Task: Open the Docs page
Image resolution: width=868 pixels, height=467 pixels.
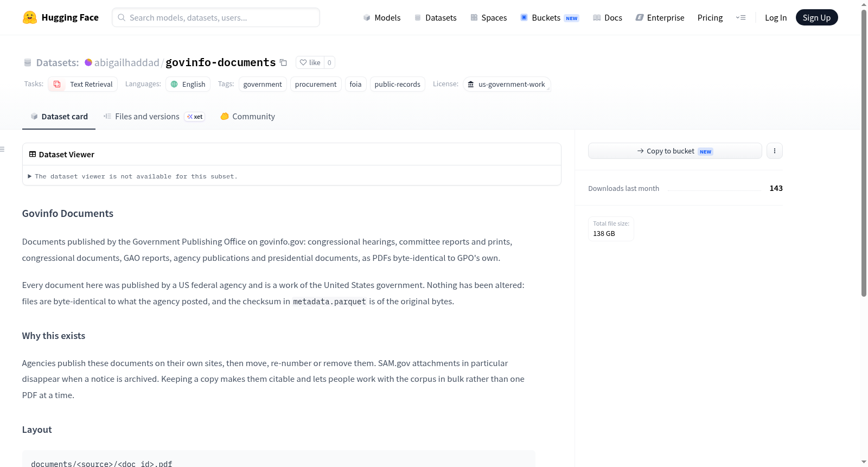Action: coord(608,17)
